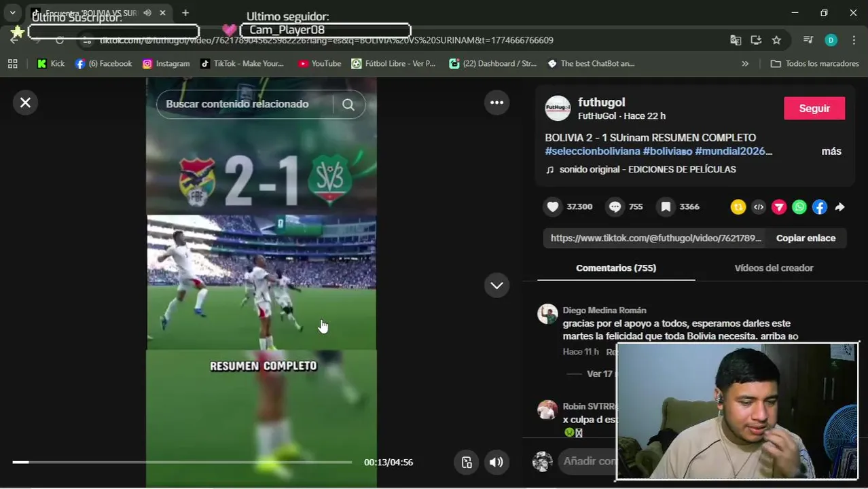The width and height of the screenshot is (868, 489).
Task: Open TikTok - Make Your... bookmark
Action: click(x=242, y=64)
